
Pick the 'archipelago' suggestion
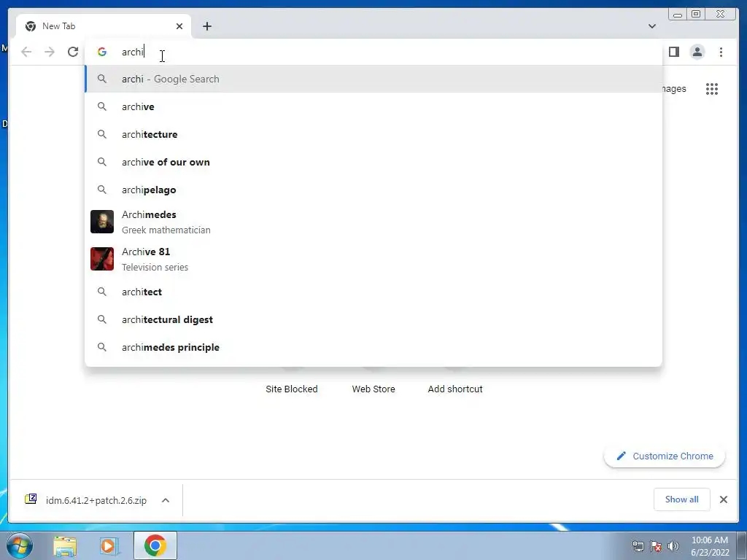tap(373, 190)
